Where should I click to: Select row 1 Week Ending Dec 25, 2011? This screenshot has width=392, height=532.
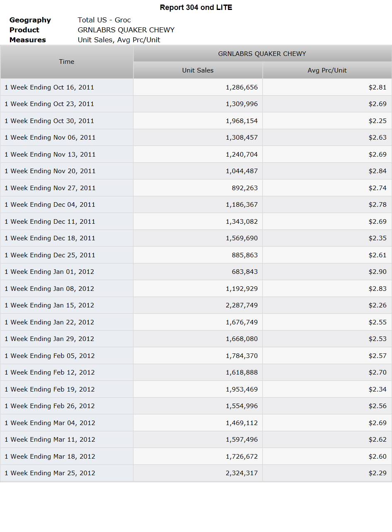coord(196,255)
